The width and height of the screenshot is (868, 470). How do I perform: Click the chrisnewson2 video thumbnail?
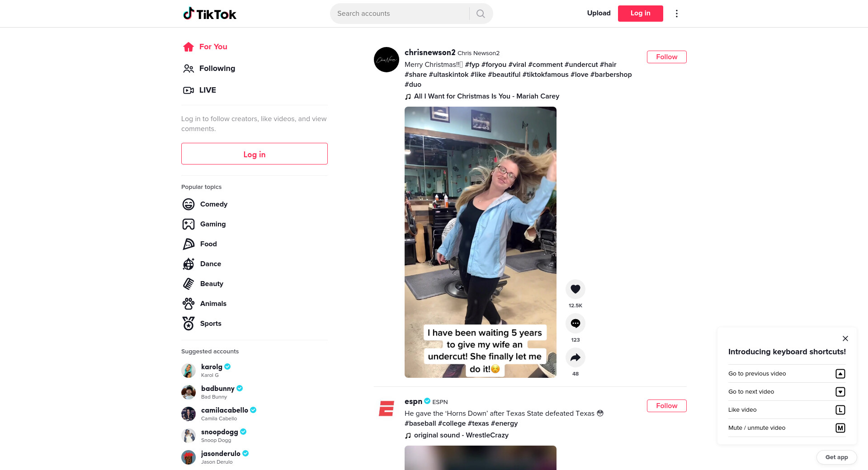[x=480, y=242]
